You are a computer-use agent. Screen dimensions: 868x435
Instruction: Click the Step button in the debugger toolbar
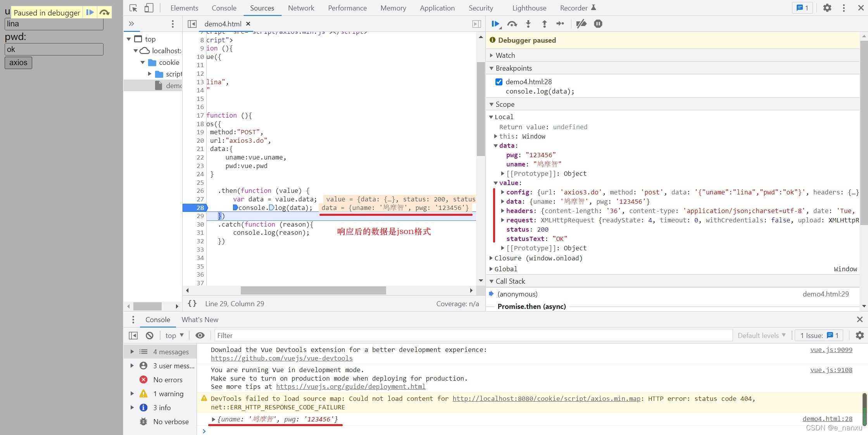tap(560, 24)
